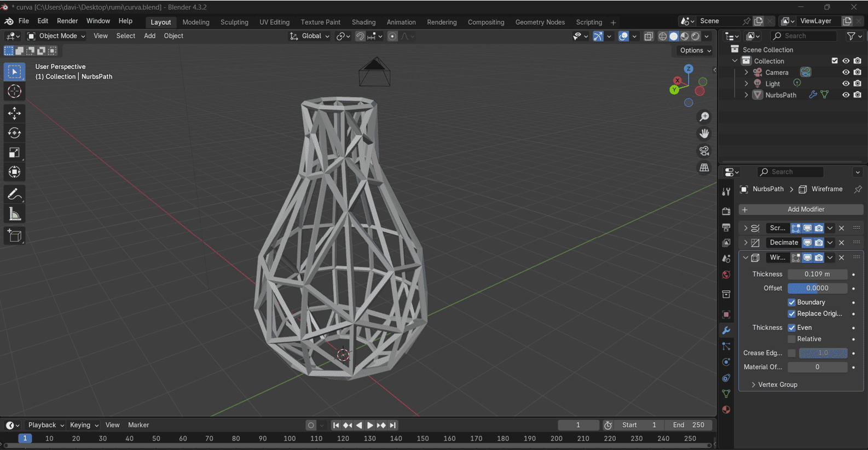Screen dimensions: 868x450
Task: Open the Object Mode dropdown
Action: pos(56,36)
